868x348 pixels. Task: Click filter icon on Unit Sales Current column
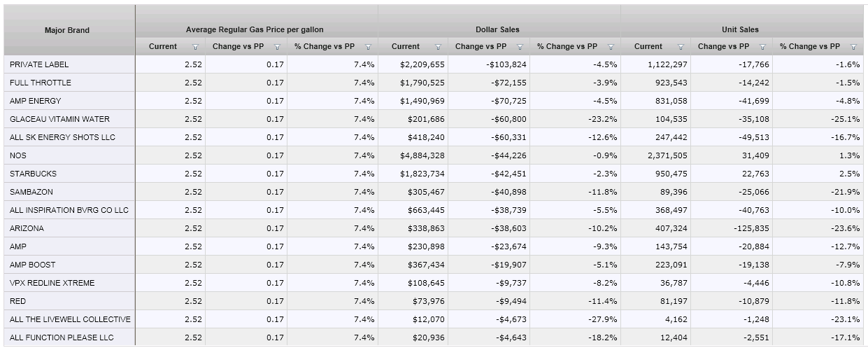click(x=681, y=47)
